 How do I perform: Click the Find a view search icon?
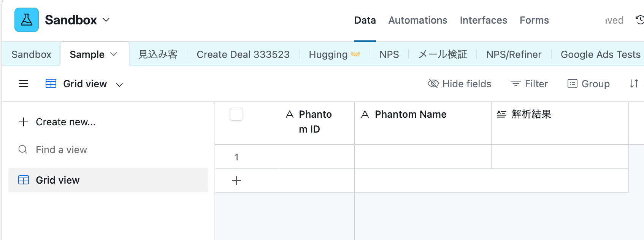pyautogui.click(x=23, y=150)
